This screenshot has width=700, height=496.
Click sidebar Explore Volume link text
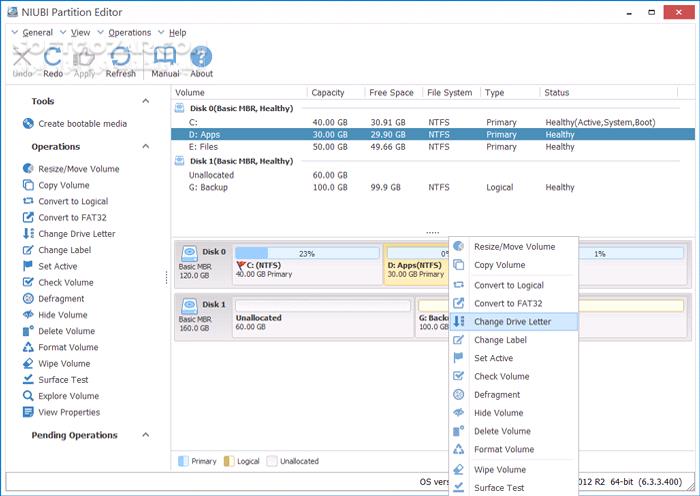click(69, 396)
